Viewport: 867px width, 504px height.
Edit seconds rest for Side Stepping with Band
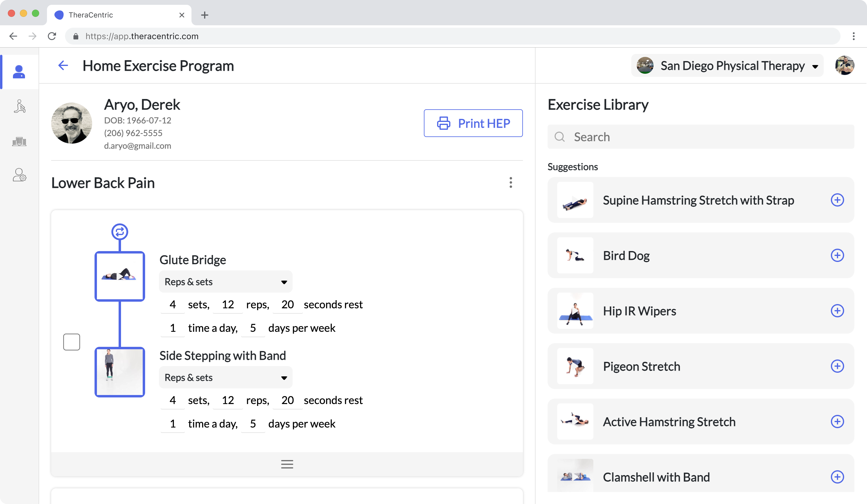click(x=287, y=400)
